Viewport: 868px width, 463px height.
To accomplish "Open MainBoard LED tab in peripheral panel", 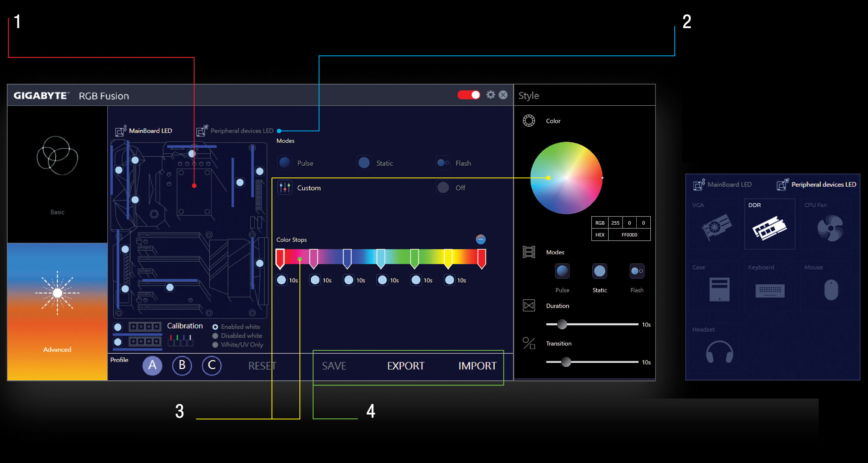I will point(723,185).
